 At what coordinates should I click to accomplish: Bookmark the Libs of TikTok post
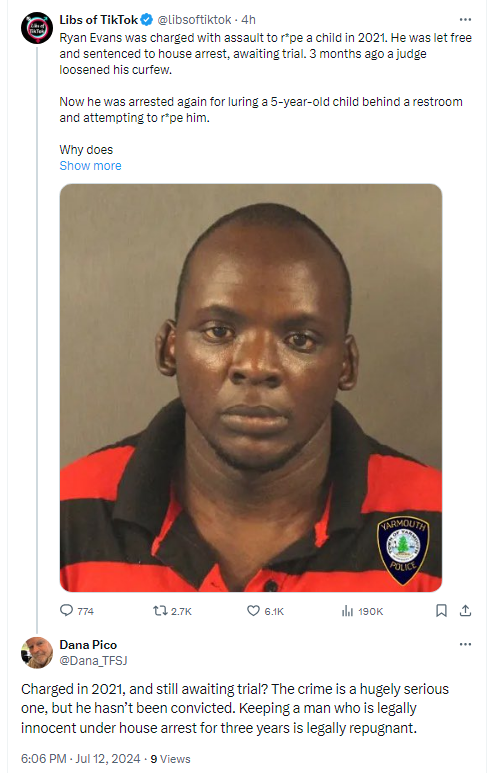[441, 611]
